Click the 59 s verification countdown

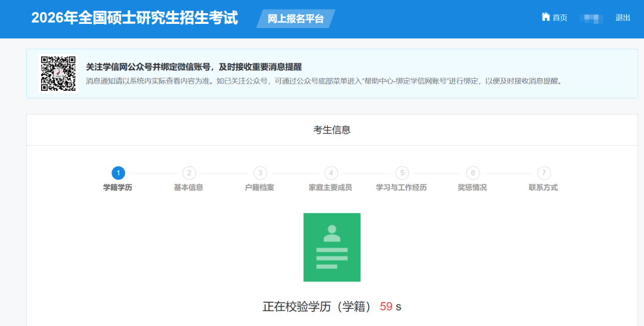coord(391,307)
